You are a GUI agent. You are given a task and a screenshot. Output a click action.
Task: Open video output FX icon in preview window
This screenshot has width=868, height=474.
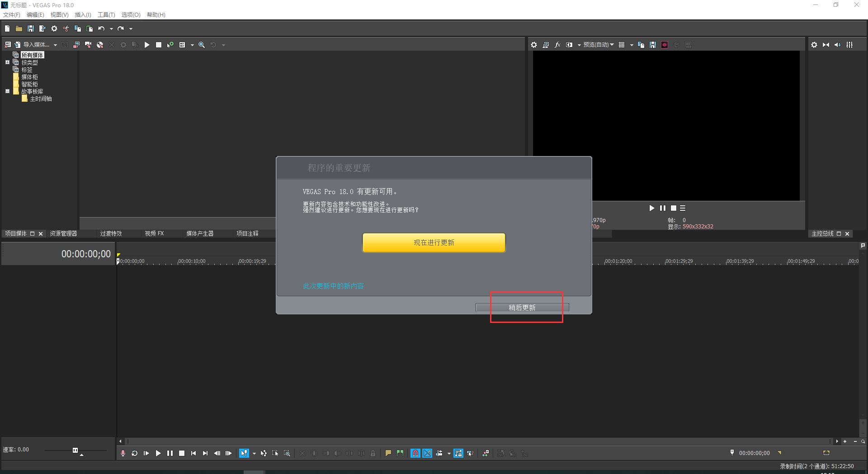(557, 45)
